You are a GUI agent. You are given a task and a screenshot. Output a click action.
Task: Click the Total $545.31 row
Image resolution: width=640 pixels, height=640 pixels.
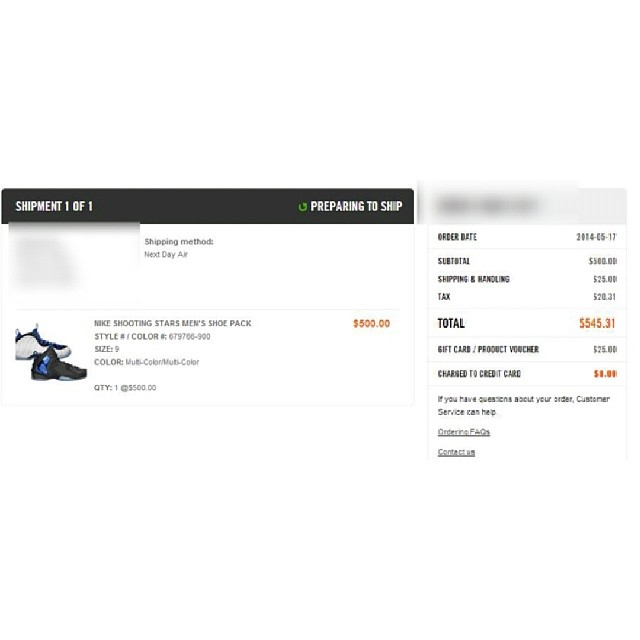tap(527, 323)
